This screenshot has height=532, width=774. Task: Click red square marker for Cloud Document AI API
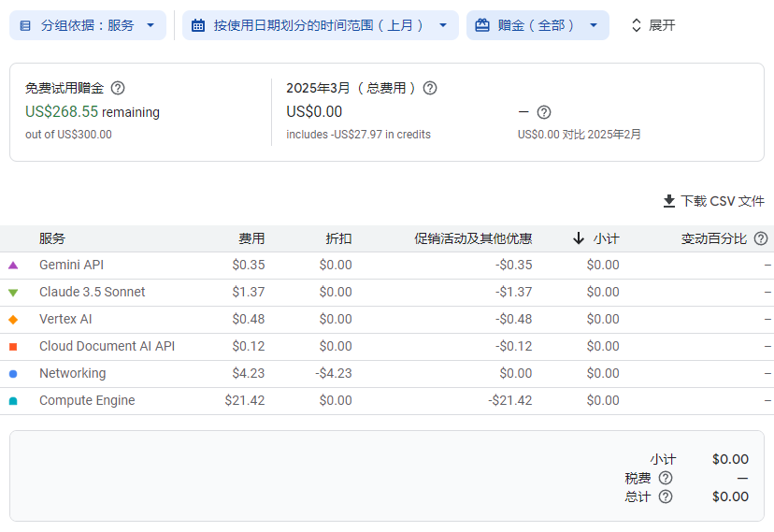pyautogui.click(x=13, y=347)
